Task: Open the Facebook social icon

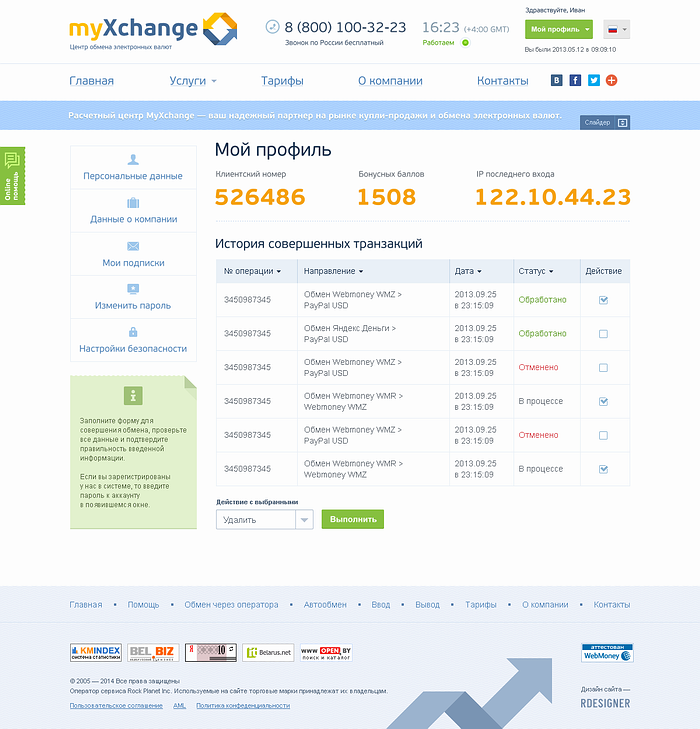Action: (x=575, y=80)
